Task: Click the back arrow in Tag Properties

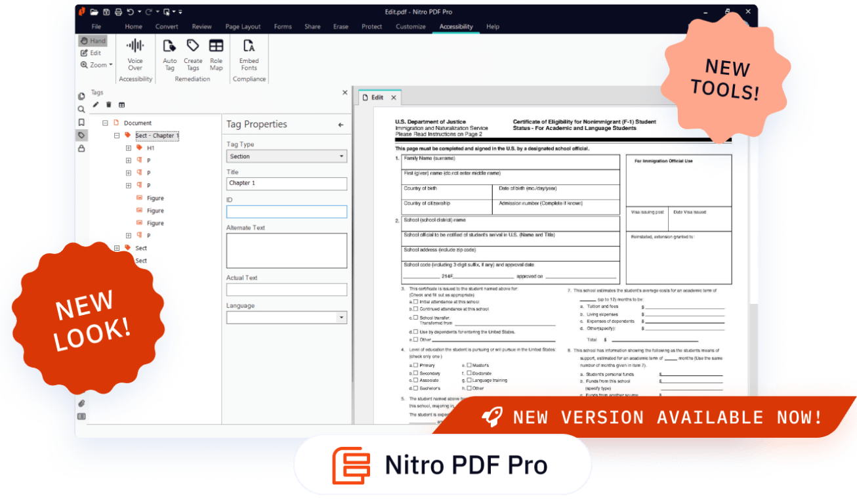Action: pyautogui.click(x=341, y=125)
